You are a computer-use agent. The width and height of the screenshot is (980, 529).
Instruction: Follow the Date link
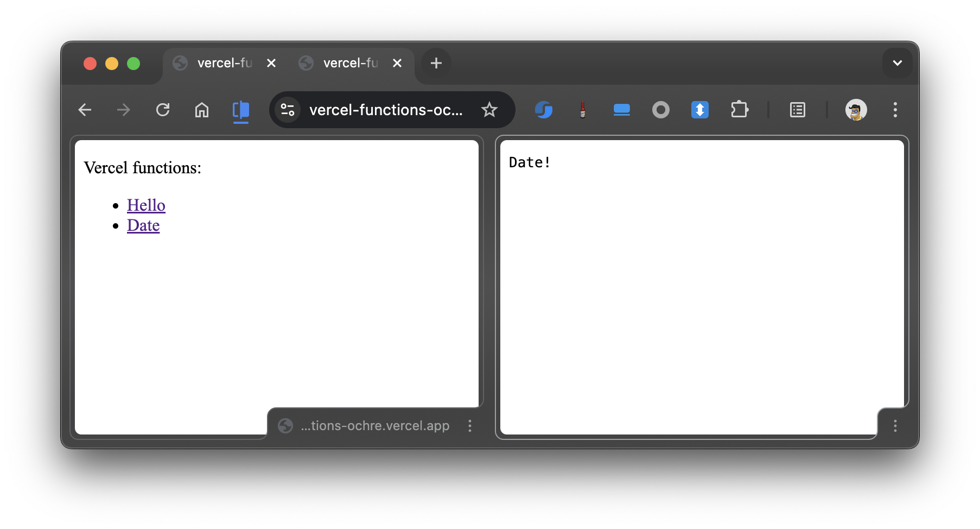(143, 225)
